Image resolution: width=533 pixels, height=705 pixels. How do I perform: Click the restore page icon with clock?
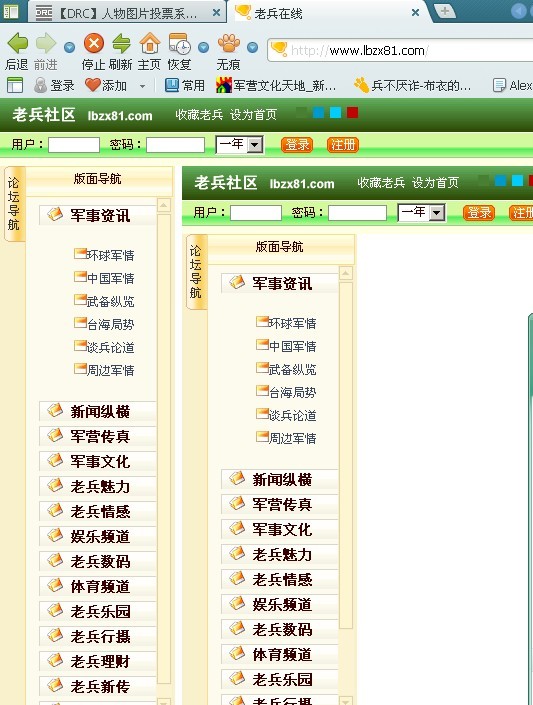tap(179, 44)
